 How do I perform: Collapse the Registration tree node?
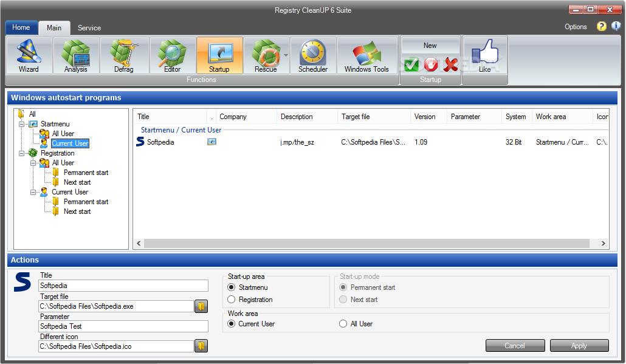[x=21, y=153]
